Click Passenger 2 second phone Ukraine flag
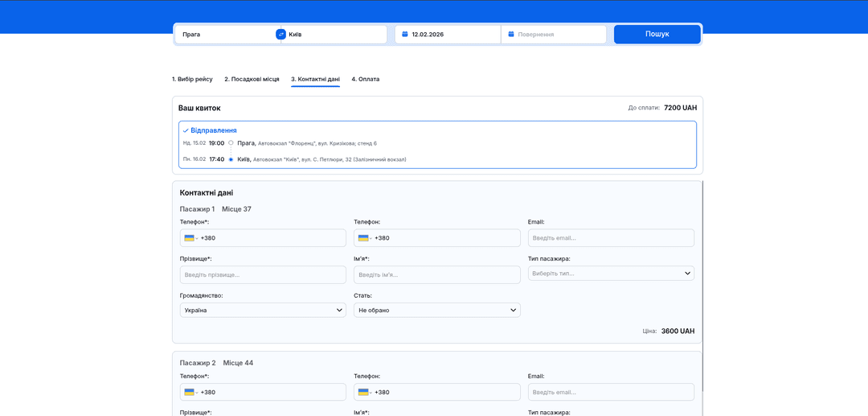Screen dimensions: 868x416 (x=363, y=393)
